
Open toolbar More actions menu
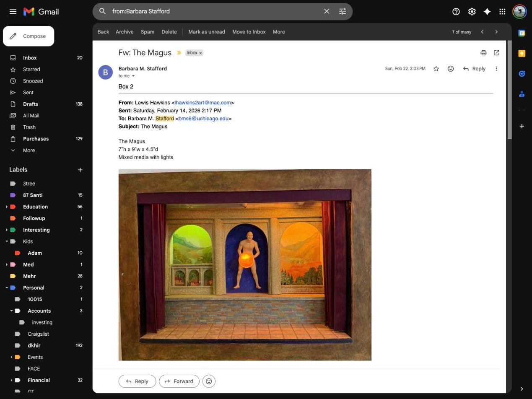279,32
